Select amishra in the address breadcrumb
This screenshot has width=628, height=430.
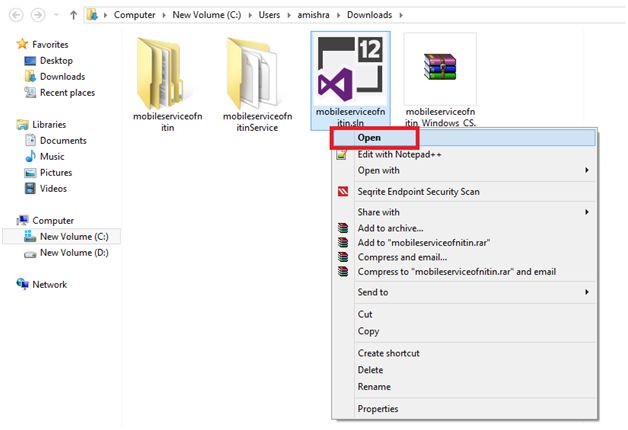(x=313, y=15)
